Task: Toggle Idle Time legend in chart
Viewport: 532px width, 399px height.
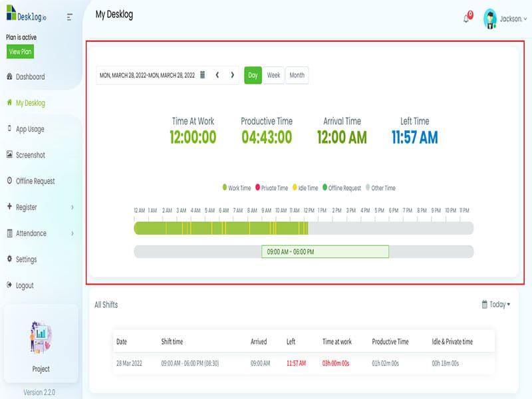Action: click(306, 188)
